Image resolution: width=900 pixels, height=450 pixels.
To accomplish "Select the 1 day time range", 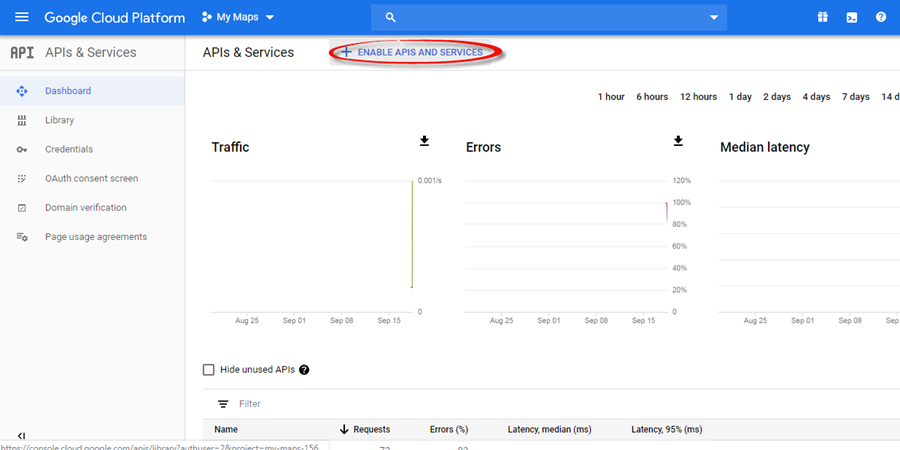I will [x=740, y=97].
